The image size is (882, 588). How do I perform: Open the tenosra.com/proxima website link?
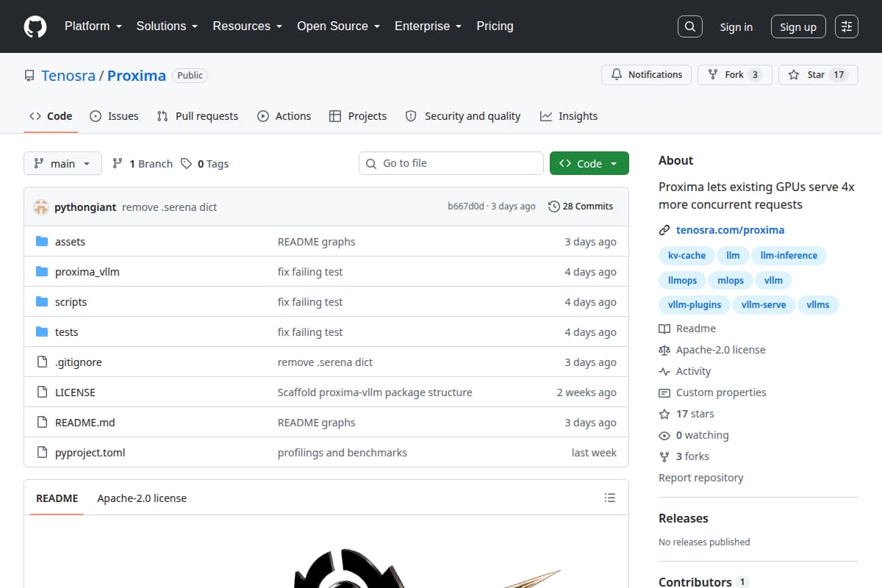(731, 230)
